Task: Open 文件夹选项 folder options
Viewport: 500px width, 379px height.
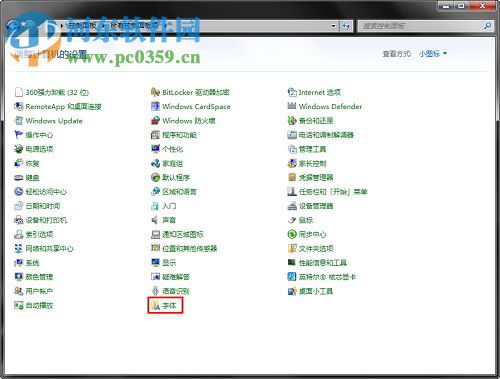Action: tap(310, 248)
